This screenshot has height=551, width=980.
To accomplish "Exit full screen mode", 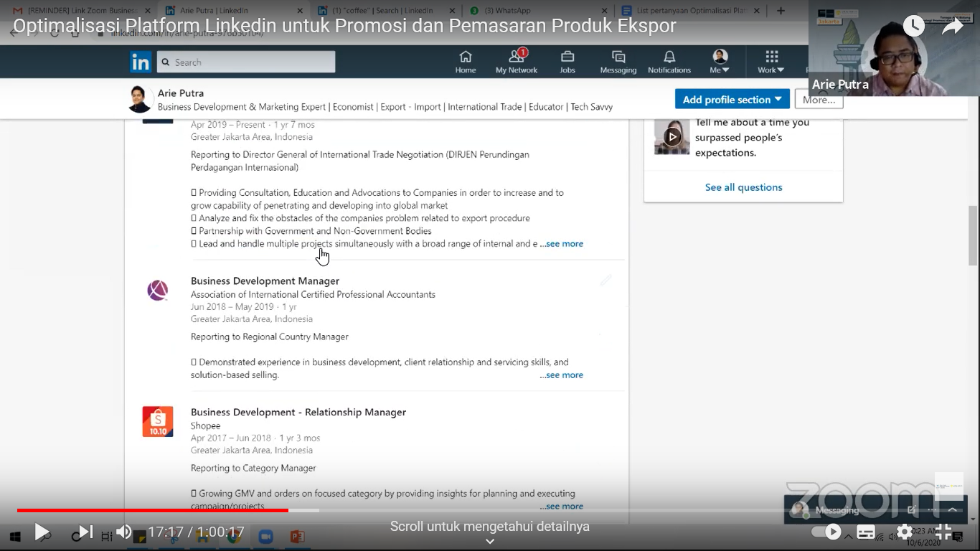I will (x=943, y=532).
